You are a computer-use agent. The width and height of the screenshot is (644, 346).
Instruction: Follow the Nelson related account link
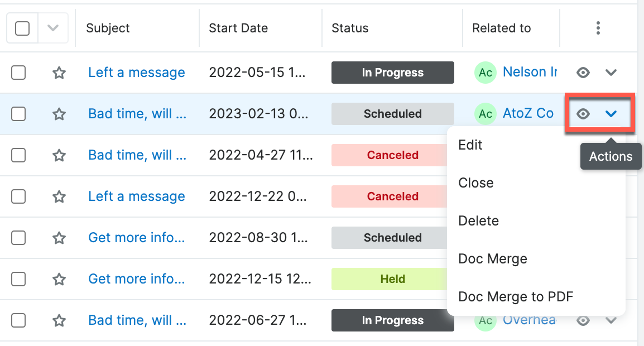click(530, 72)
